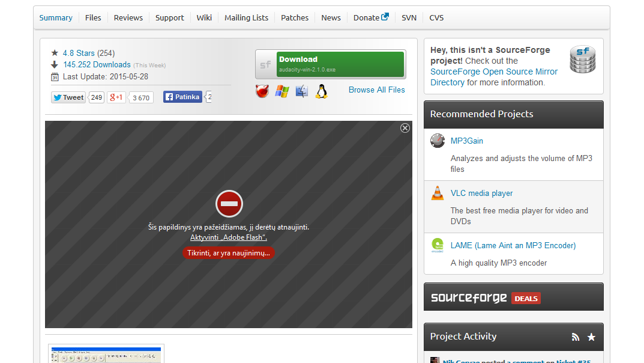Open the News tab
This screenshot has height=363, width=644.
(x=331, y=17)
